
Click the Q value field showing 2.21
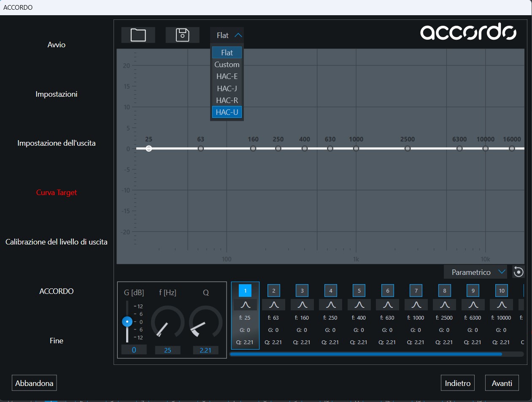[x=205, y=350]
